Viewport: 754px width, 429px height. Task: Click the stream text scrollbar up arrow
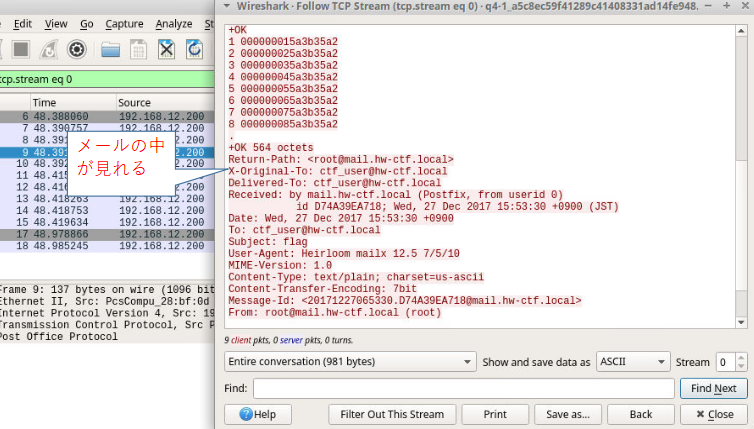click(741, 31)
